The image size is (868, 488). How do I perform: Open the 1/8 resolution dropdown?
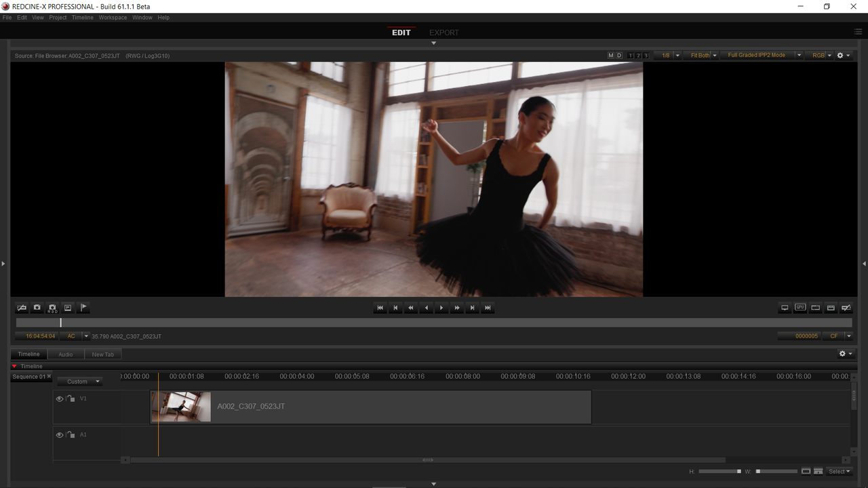(667, 56)
